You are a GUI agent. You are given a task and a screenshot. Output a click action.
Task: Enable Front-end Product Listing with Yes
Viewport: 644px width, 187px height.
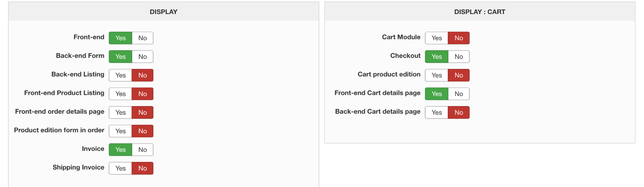click(120, 94)
